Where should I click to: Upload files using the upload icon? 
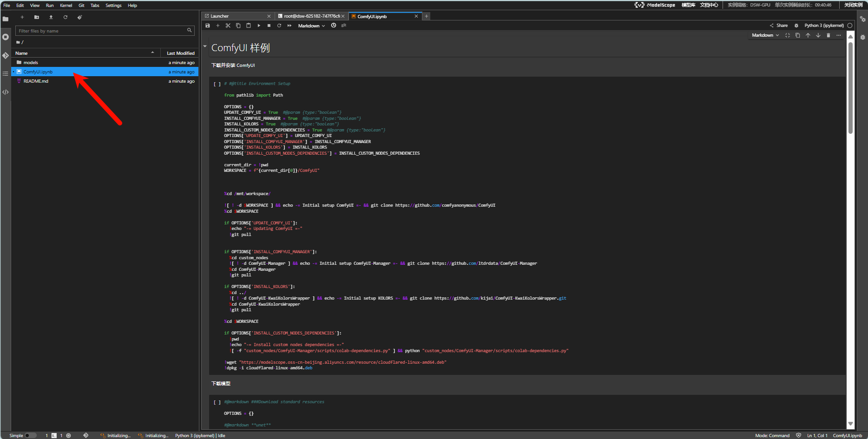point(51,17)
